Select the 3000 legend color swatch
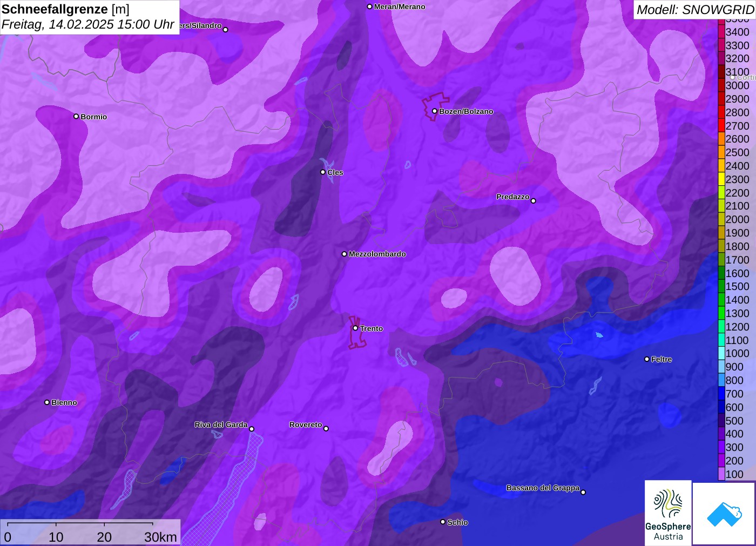The height and width of the screenshot is (546, 756). 721,85
